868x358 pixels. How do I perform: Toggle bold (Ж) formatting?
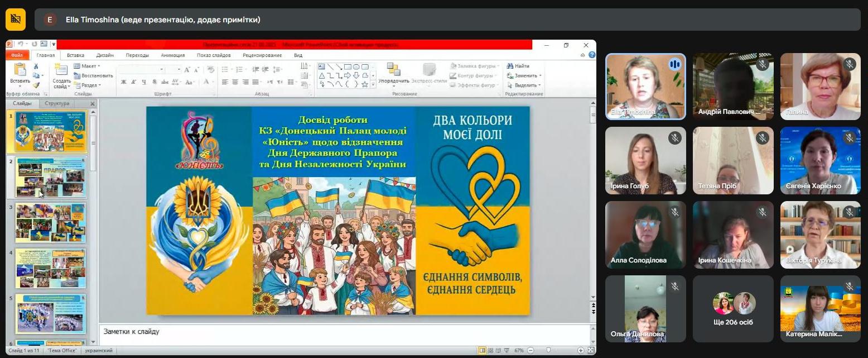(x=123, y=82)
